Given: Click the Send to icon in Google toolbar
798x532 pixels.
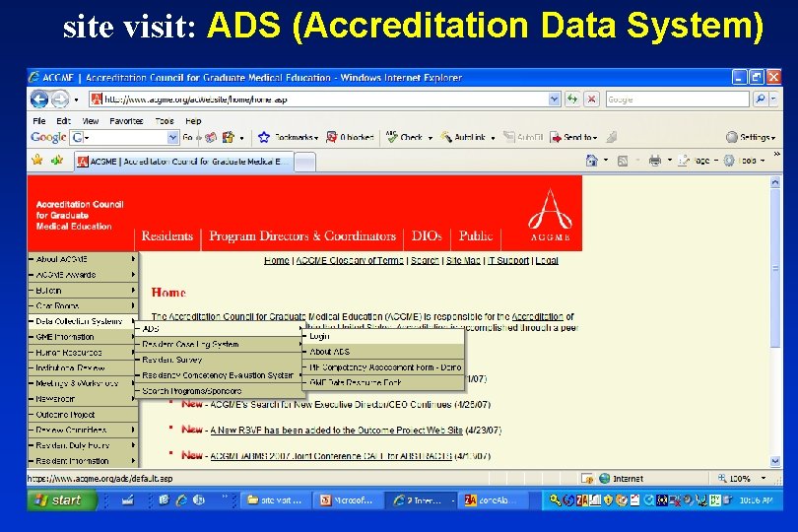Looking at the screenshot, I should click(x=556, y=138).
